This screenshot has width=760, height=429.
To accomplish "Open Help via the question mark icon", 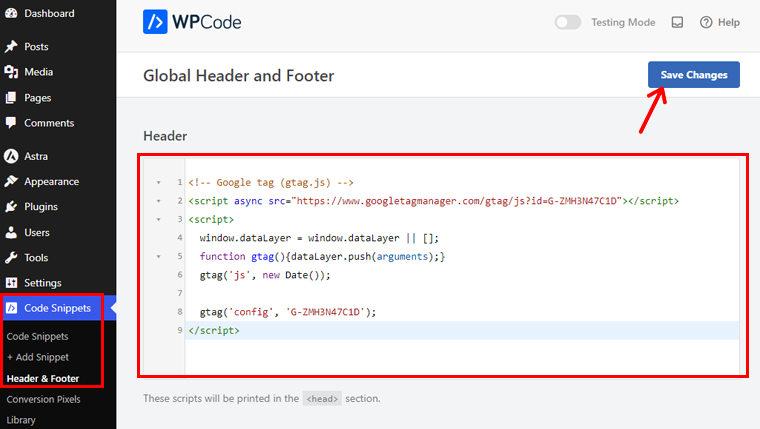I will (x=706, y=22).
